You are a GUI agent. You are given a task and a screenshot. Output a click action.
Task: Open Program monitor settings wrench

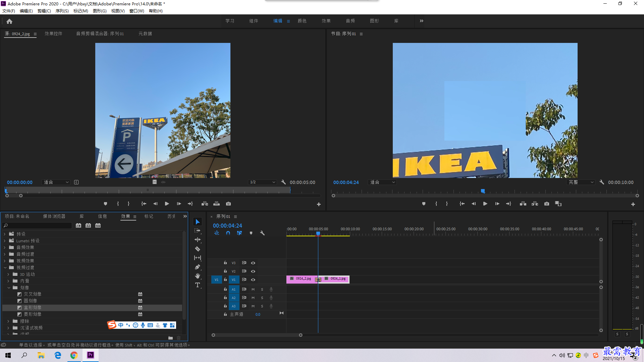click(x=602, y=182)
